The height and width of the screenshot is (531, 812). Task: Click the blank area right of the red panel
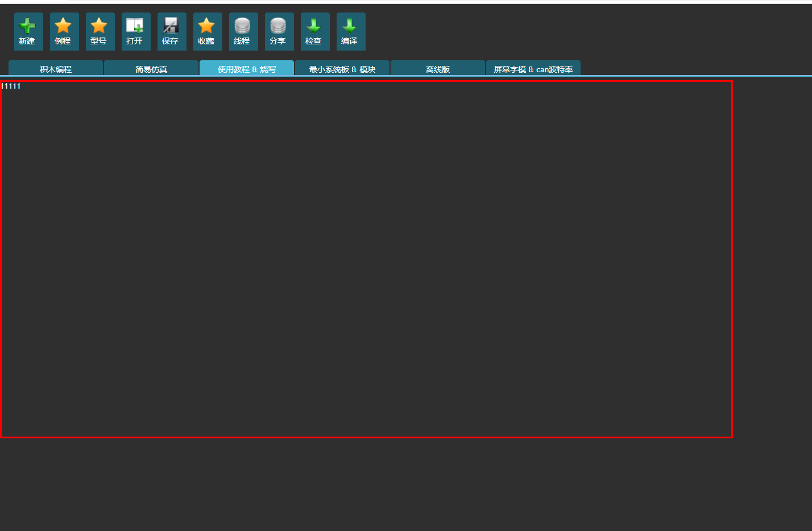click(x=772, y=259)
